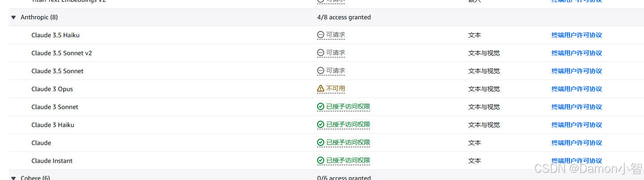Image resolution: width=644 pixels, height=180 pixels.
Task: Click 文本与视觉 modality in Claude 3 Haiku row
Action: (x=484, y=125)
